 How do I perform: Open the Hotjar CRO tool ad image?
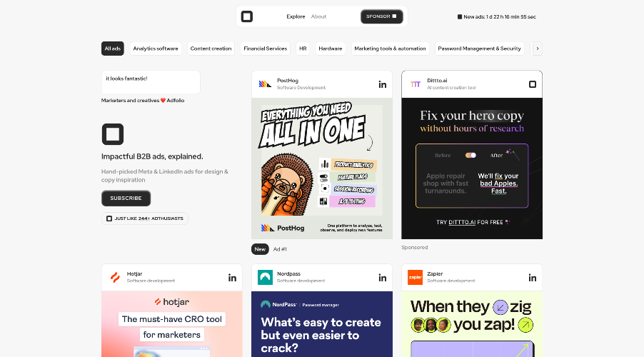pos(171,324)
